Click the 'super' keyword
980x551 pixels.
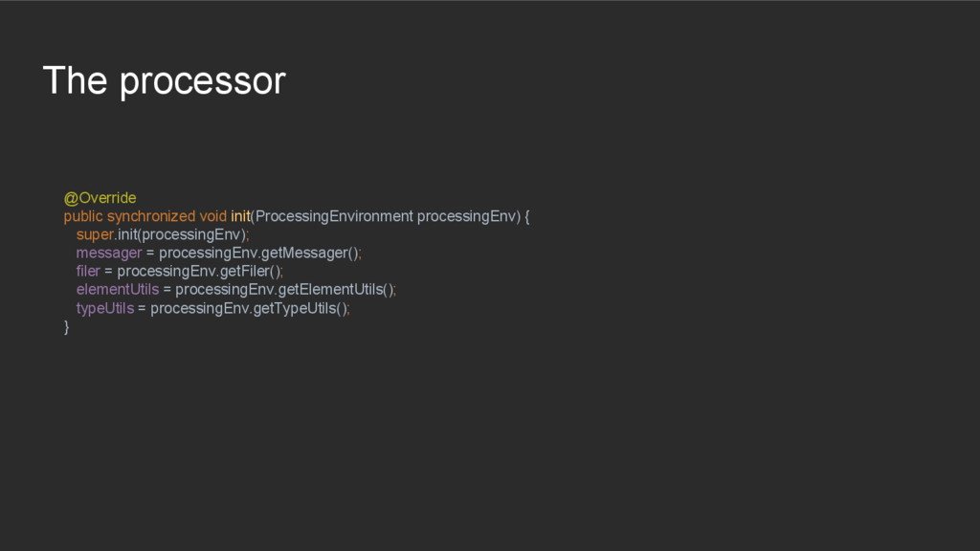pyautogui.click(x=95, y=234)
